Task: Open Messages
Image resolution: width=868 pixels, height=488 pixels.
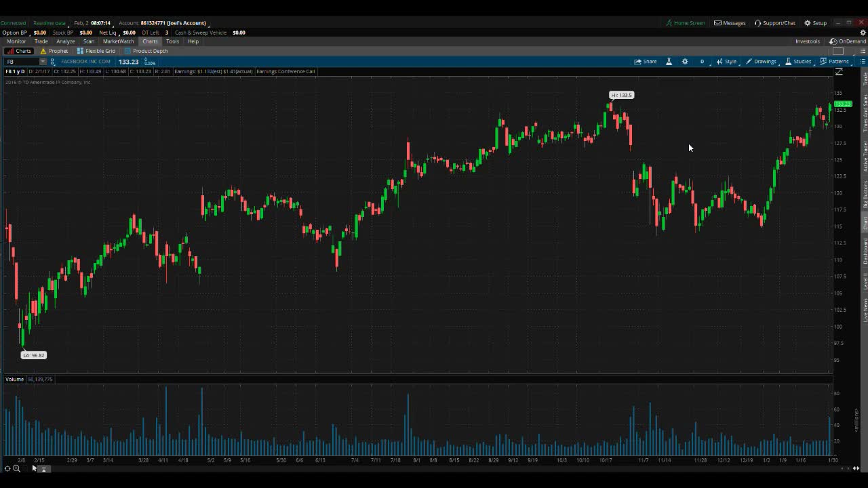Action: tap(730, 23)
